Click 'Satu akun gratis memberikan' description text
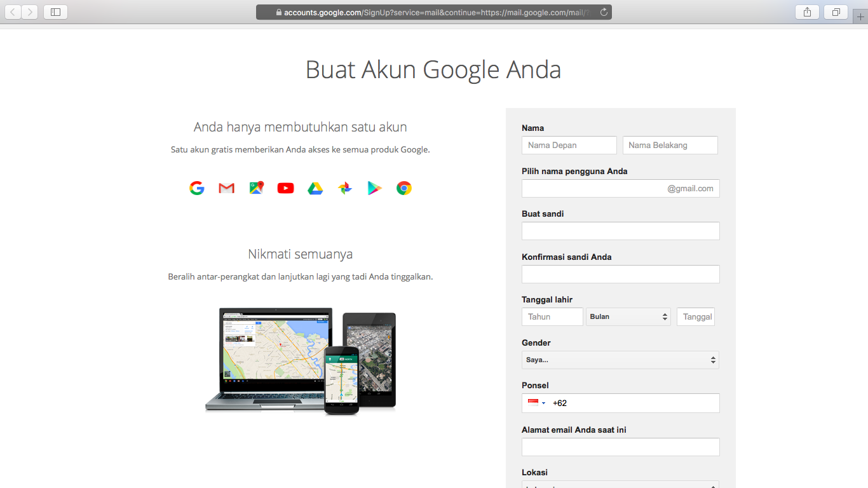The height and width of the screenshot is (488, 868). (x=301, y=150)
